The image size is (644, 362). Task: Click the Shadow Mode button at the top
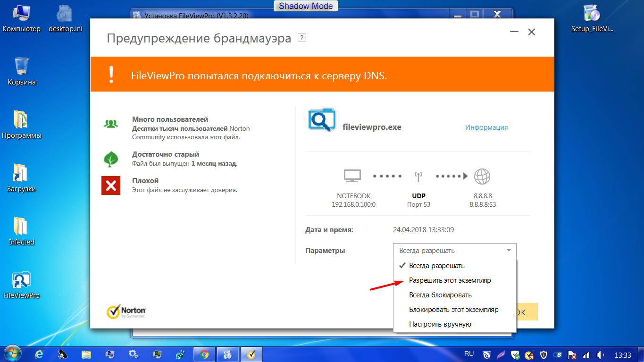(306, 6)
